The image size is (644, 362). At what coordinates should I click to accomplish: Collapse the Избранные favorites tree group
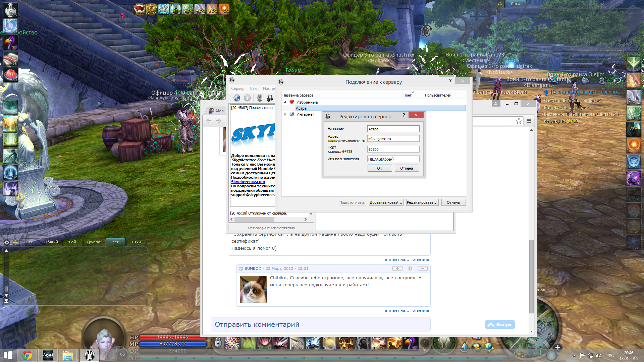point(285,102)
